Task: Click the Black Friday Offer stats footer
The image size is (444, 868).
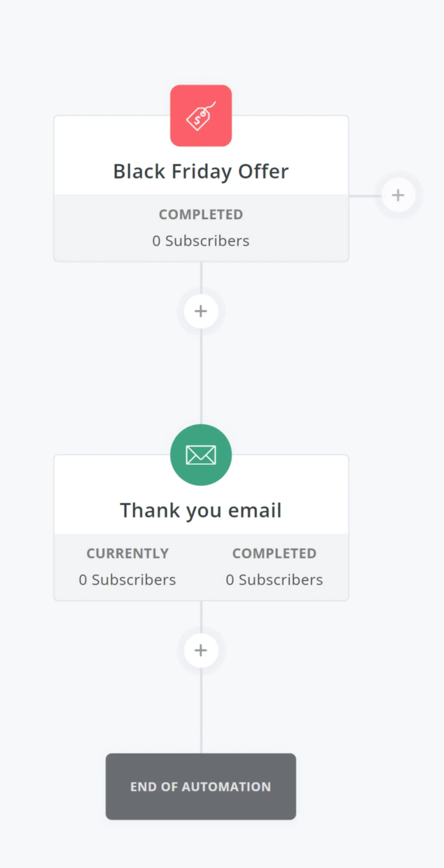Action: point(201,228)
